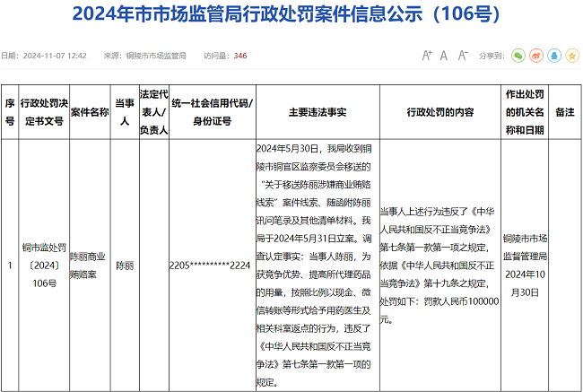The width and height of the screenshot is (583, 392).
Task: Click the page title 行政处罚案件信息公示（106号）
Action: (x=291, y=15)
